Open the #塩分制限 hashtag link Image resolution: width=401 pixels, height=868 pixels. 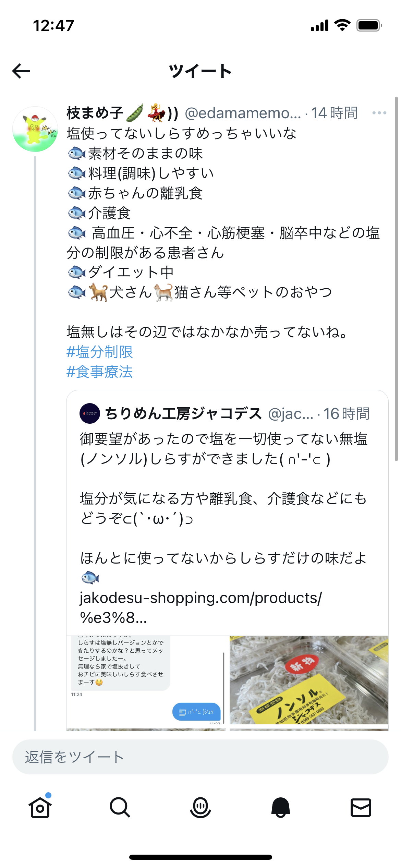tap(99, 352)
